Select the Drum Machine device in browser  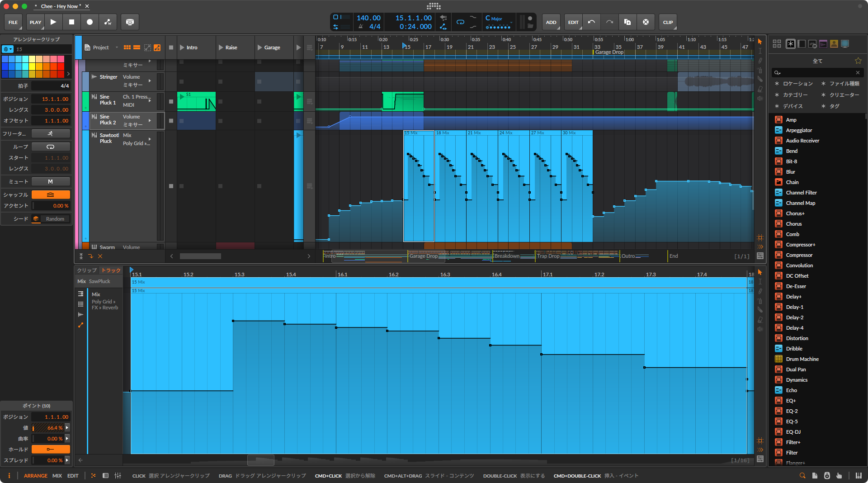pyautogui.click(x=802, y=359)
